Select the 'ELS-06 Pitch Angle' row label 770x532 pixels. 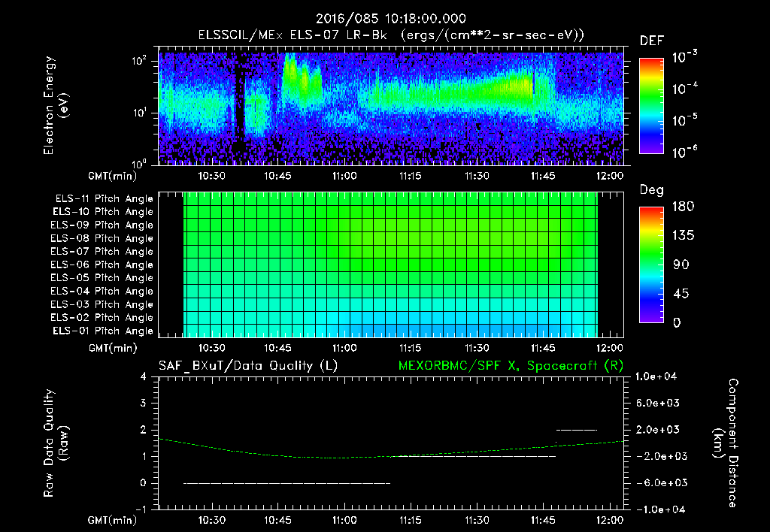coord(102,265)
